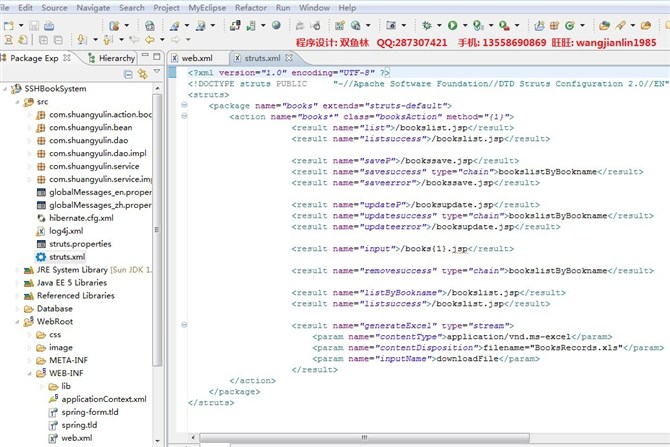Toggle folding for generateExcel result element

pyautogui.click(x=184, y=325)
